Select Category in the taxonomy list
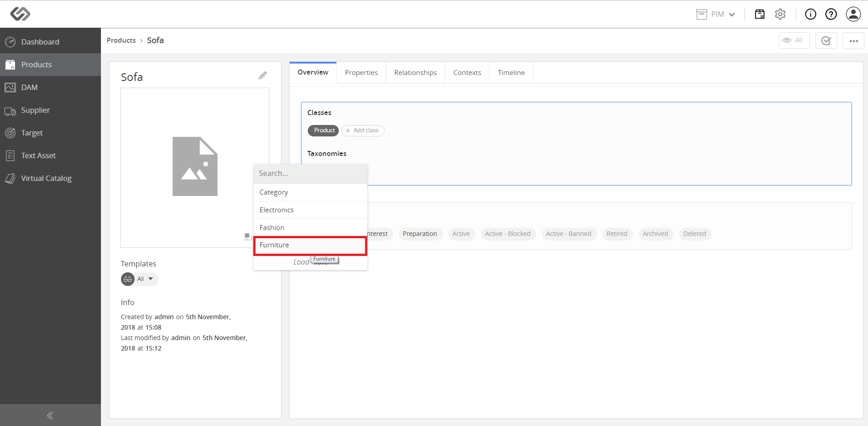Screen dimensions: 868x426 311,192
